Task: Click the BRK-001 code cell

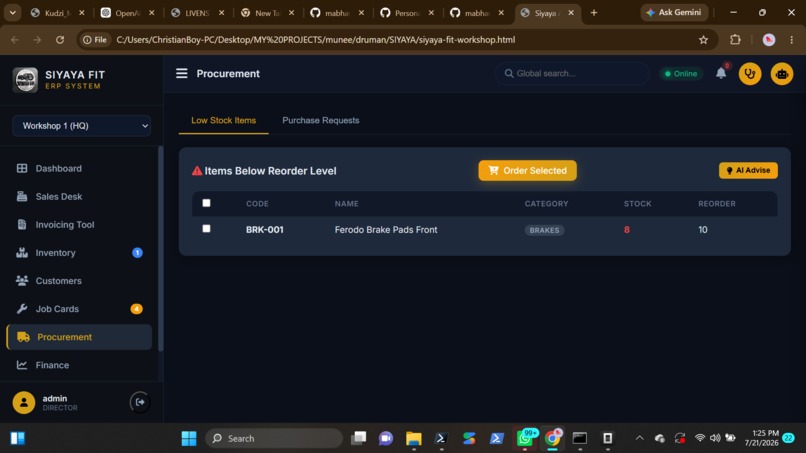Action: [264, 229]
